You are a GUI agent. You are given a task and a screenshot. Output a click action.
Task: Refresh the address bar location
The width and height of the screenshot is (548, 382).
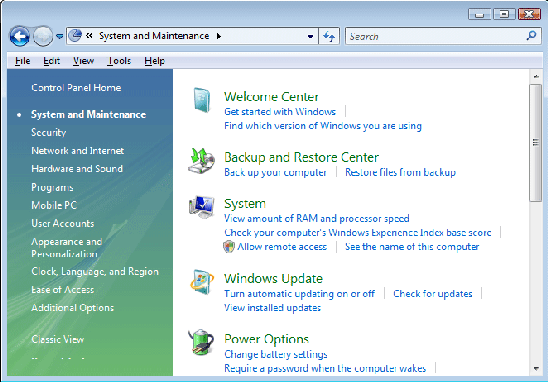point(329,36)
